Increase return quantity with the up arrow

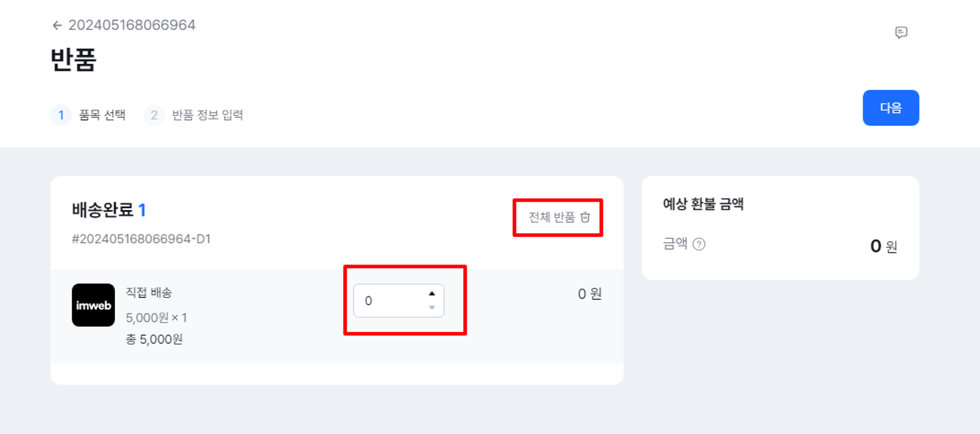click(432, 294)
